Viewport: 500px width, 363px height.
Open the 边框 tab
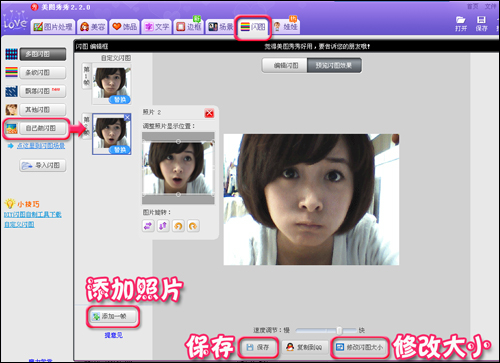point(189,27)
